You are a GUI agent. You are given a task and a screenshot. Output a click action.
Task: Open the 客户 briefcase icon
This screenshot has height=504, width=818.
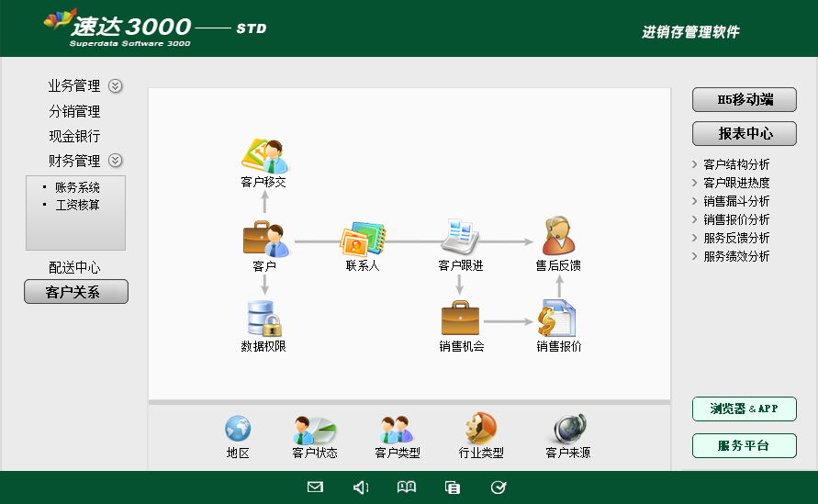pos(265,239)
